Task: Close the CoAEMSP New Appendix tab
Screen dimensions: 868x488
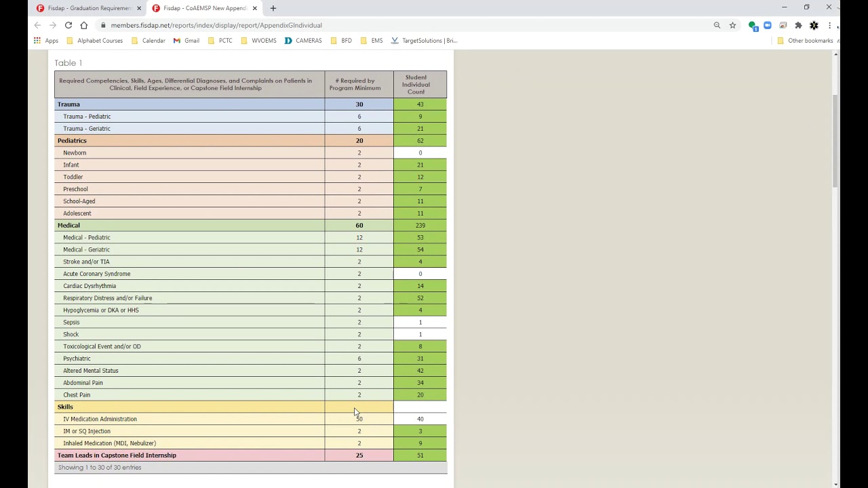Action: [255, 8]
